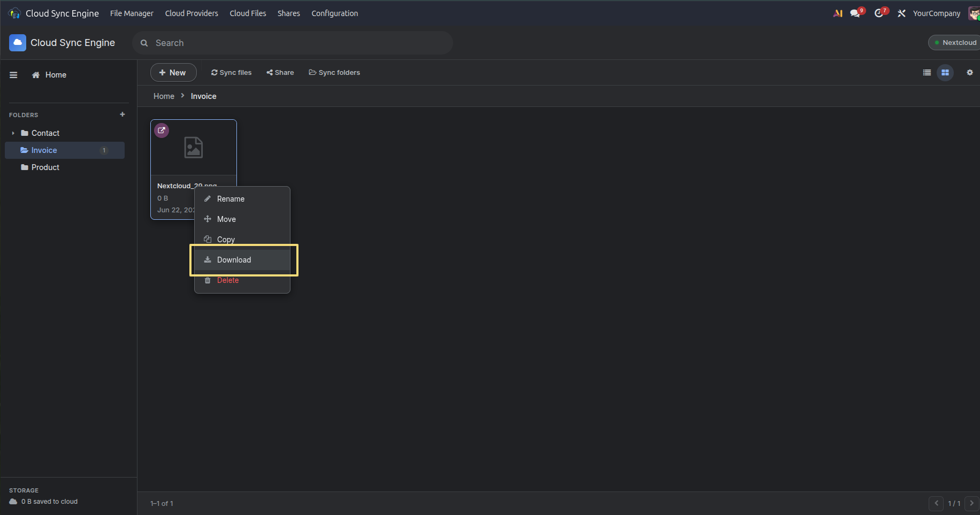Viewport: 980px width, 515px height.
Task: Open the Configuration menu
Action: pyautogui.click(x=335, y=13)
